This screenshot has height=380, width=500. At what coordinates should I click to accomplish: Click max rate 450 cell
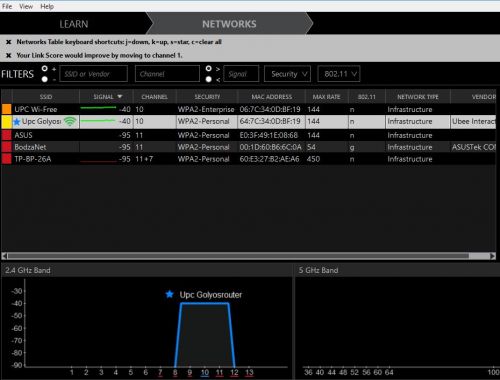(313, 159)
